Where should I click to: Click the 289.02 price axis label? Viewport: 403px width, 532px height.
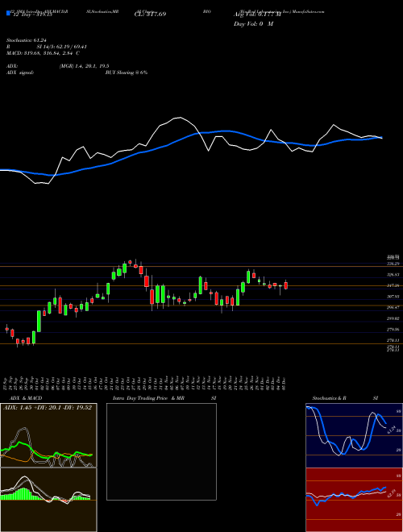(x=393, y=318)
